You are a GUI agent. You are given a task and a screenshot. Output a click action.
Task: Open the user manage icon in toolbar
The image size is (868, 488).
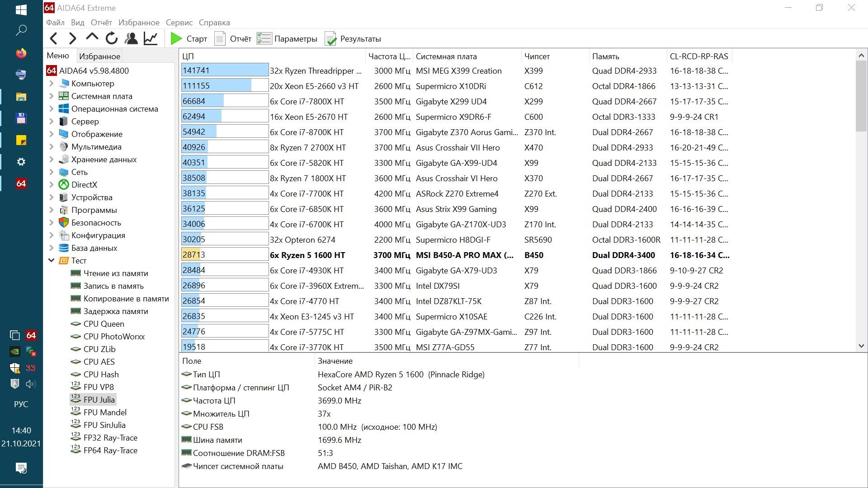131,39
